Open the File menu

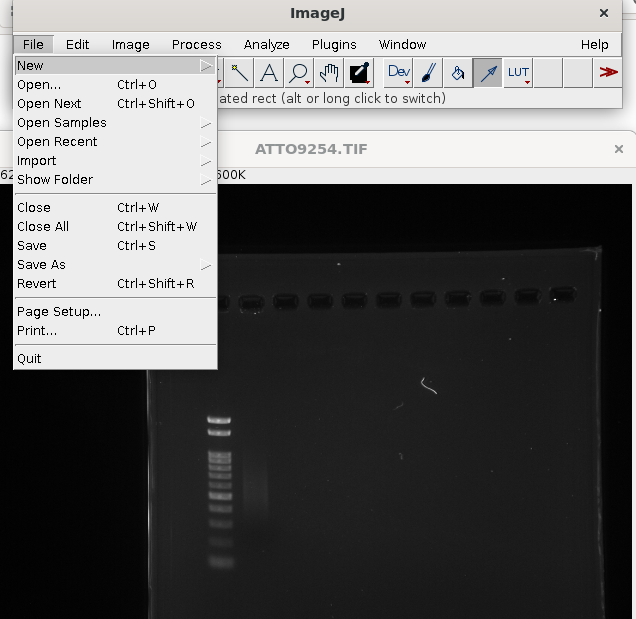pos(33,44)
